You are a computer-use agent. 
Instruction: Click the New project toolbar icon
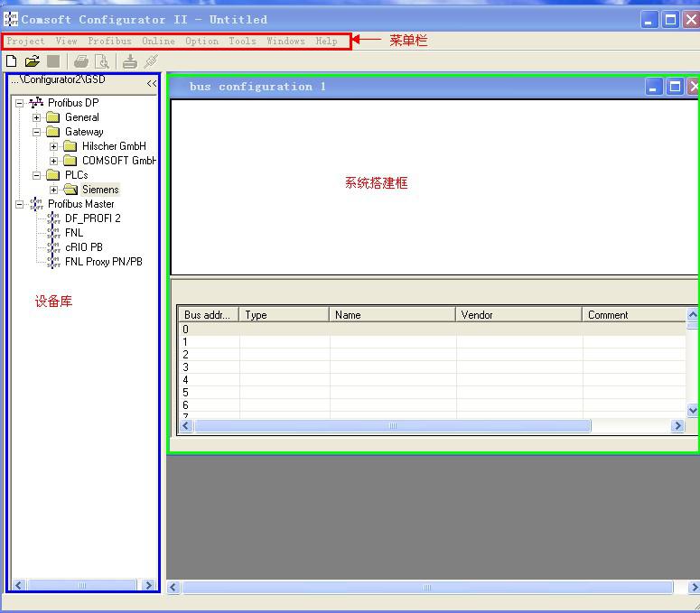click(12, 61)
